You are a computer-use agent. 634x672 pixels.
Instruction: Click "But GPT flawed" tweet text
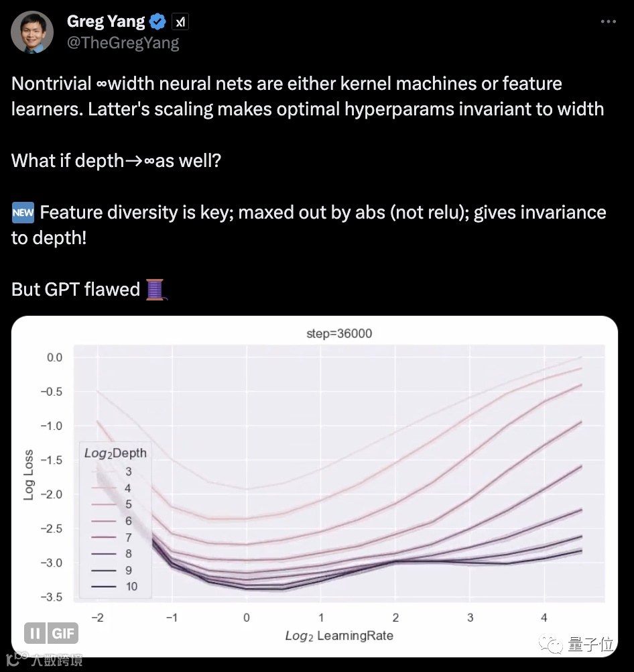point(75,289)
